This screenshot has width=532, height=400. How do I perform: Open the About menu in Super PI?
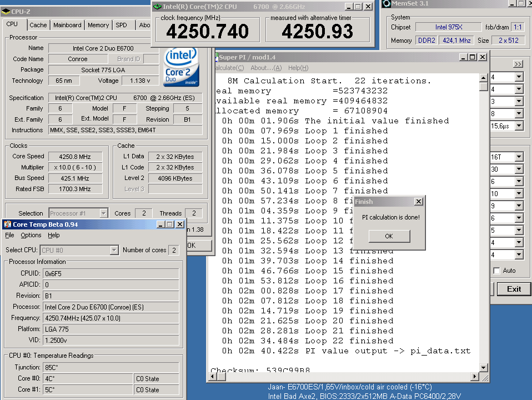pyautogui.click(x=266, y=68)
